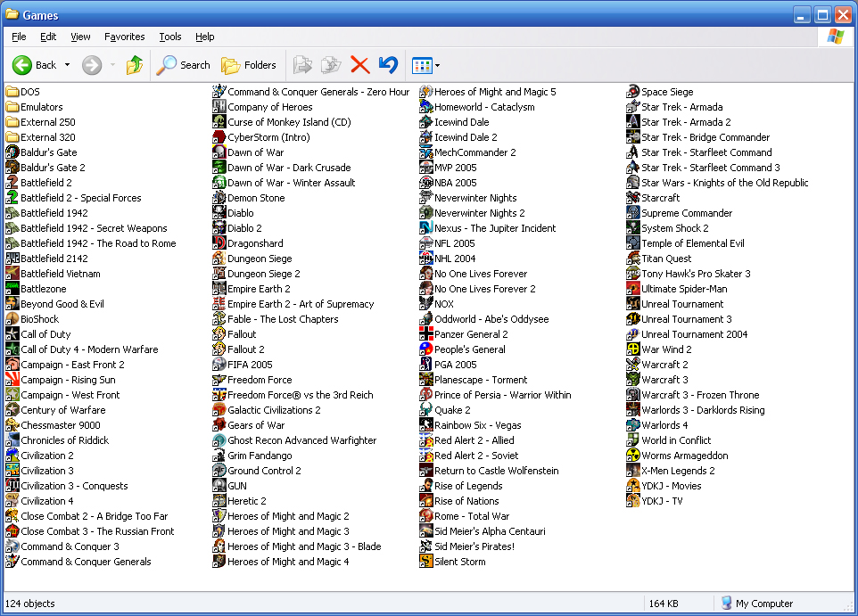This screenshot has height=616, width=858.
Task: Select the Company of Heroes icon
Action: 219,107
